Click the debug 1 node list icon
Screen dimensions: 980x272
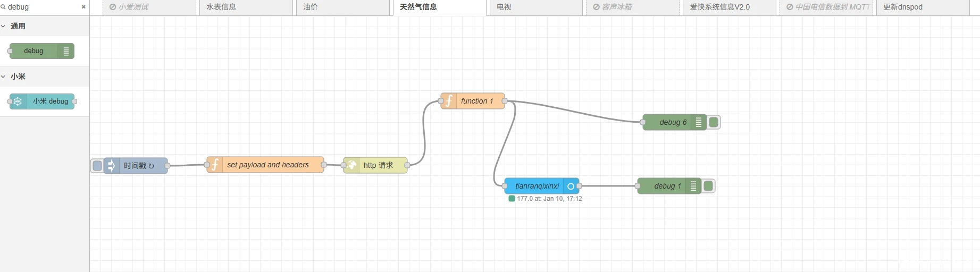click(693, 186)
